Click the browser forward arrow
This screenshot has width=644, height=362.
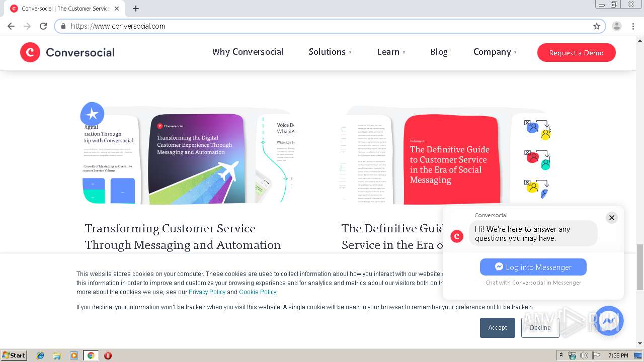[x=27, y=26]
